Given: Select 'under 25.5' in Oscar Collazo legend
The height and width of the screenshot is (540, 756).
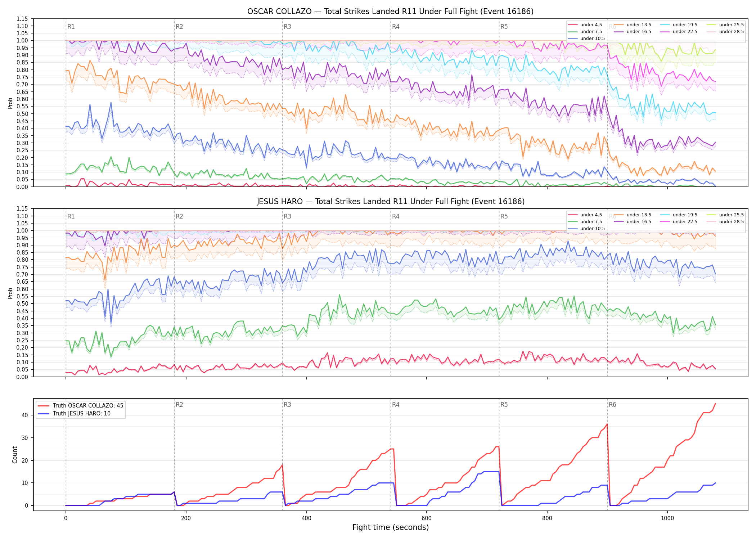Looking at the screenshot, I should coord(725,25).
